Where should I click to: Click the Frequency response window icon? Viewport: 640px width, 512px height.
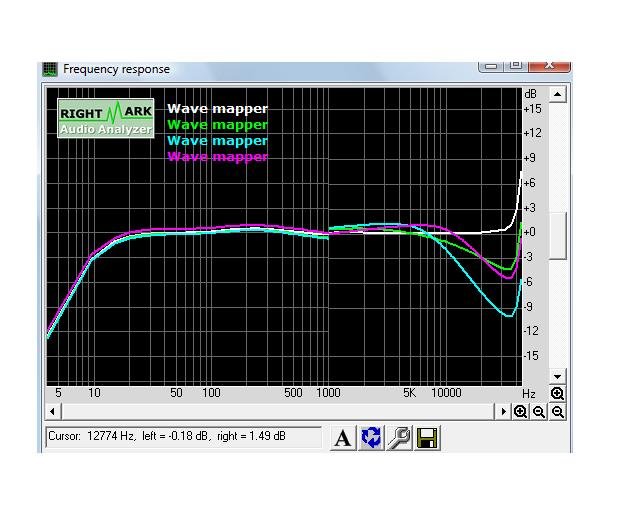point(50,69)
